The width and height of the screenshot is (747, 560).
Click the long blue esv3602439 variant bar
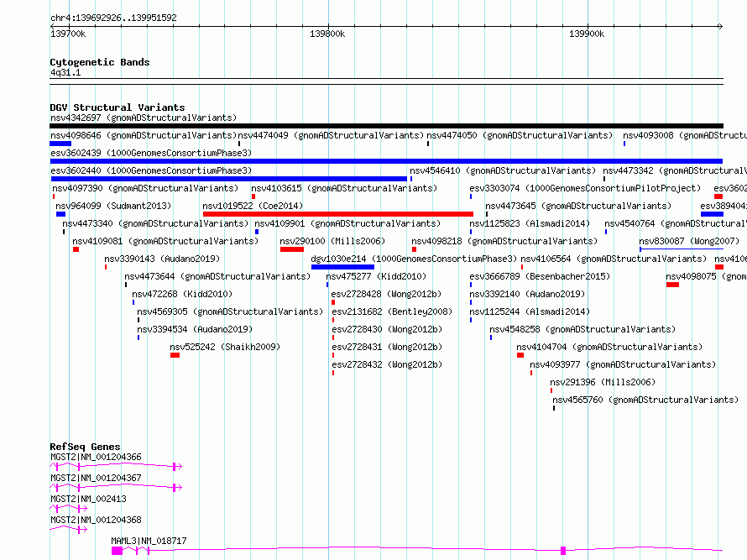[x=386, y=161]
